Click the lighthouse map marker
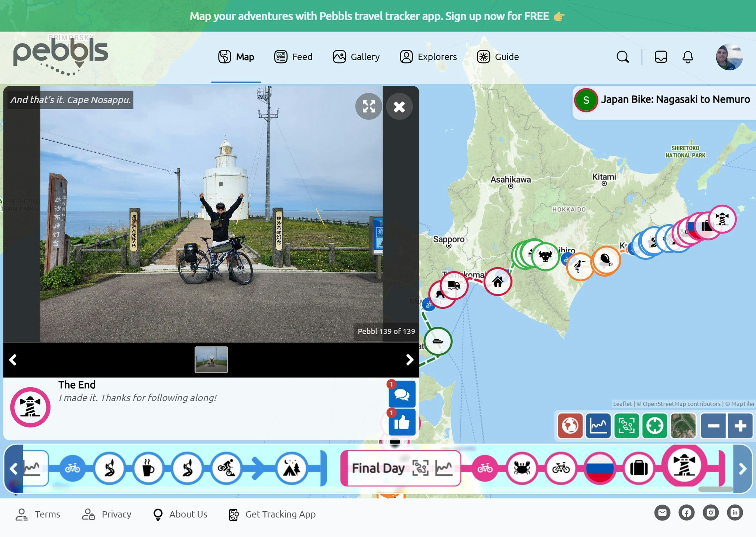This screenshot has height=537, width=756. [x=722, y=219]
